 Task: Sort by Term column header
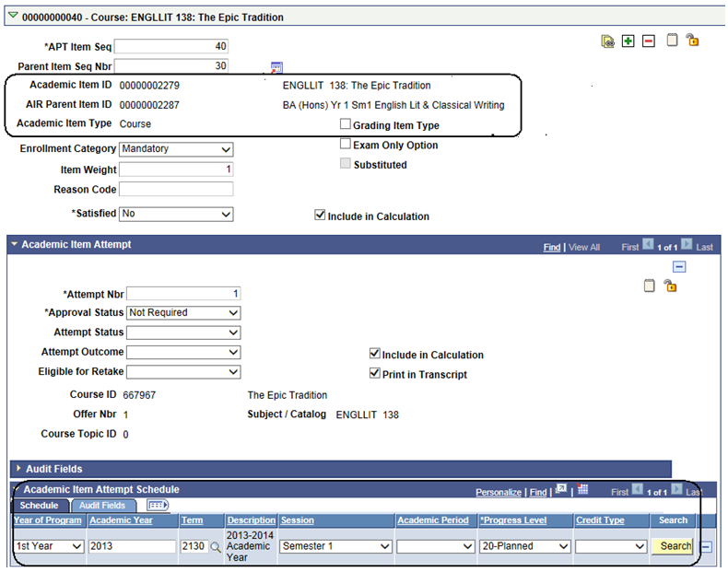193,520
